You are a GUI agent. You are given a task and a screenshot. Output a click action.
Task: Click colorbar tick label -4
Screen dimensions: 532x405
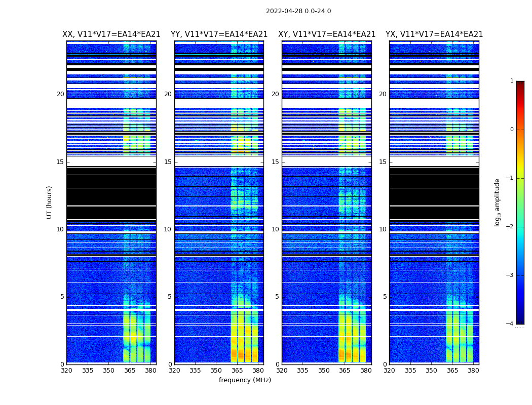point(511,324)
